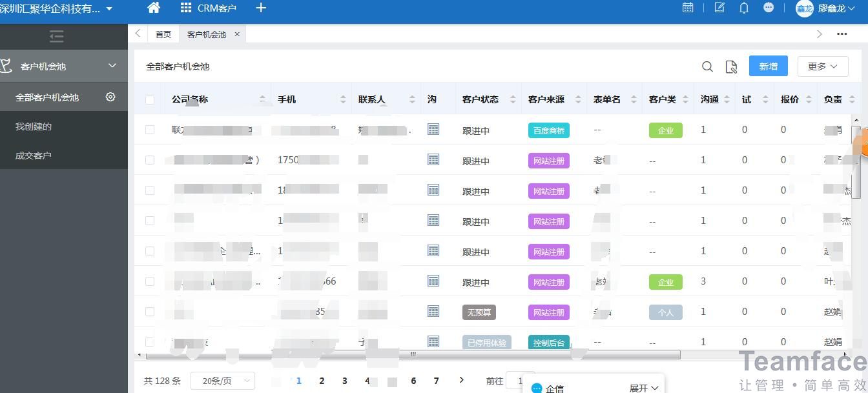Screen dimensions: 868x393
Task: Open search with the magnifier icon
Action: pos(707,66)
